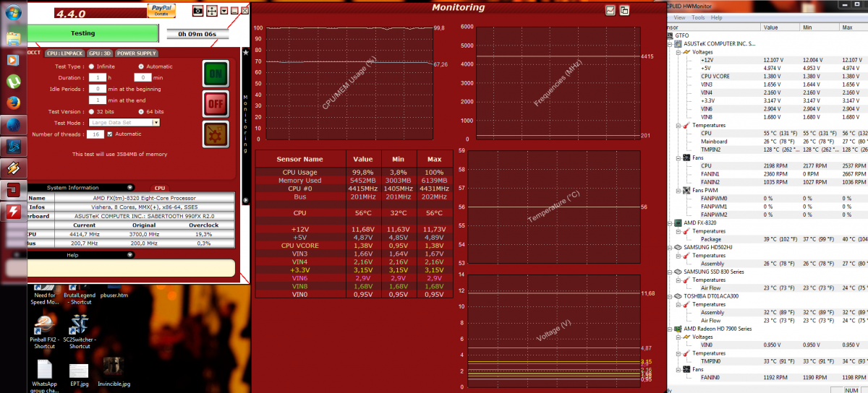Collapse the ASUSTeK COMPUTER INC. tree node
868x393 pixels.
671,44
